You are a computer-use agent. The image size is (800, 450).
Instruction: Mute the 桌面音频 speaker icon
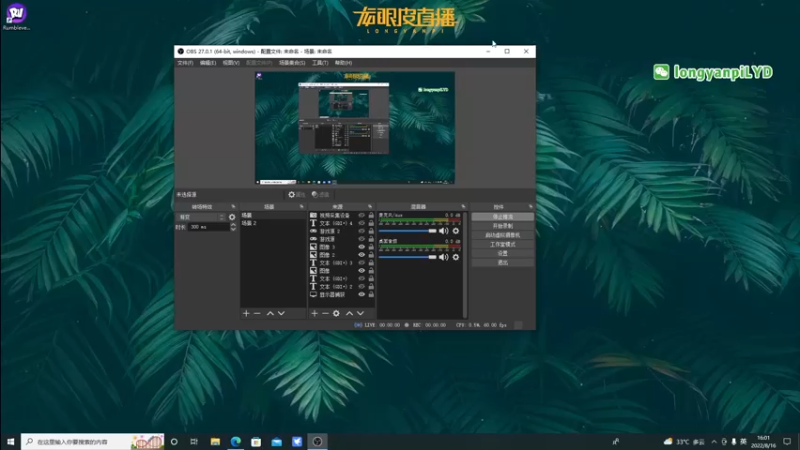click(443, 257)
